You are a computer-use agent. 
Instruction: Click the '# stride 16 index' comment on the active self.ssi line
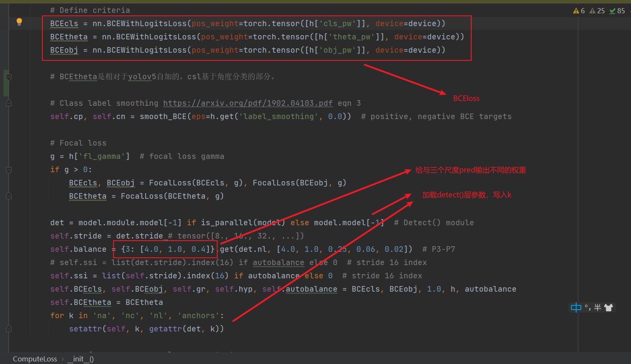pos(382,276)
